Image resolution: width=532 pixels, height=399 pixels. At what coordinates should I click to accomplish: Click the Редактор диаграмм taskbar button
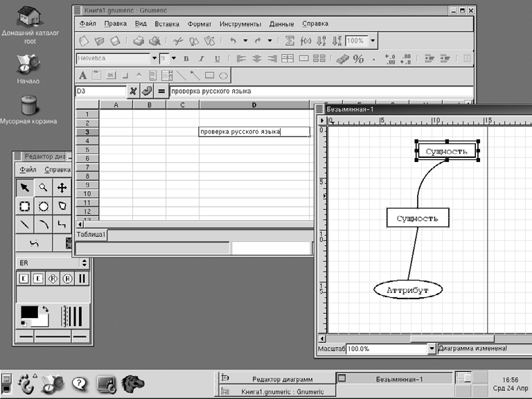tap(276, 379)
